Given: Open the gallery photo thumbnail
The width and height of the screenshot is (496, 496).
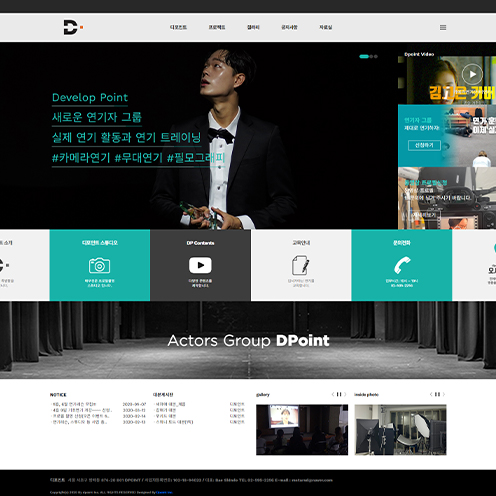Looking at the screenshot, I should 302,430.
